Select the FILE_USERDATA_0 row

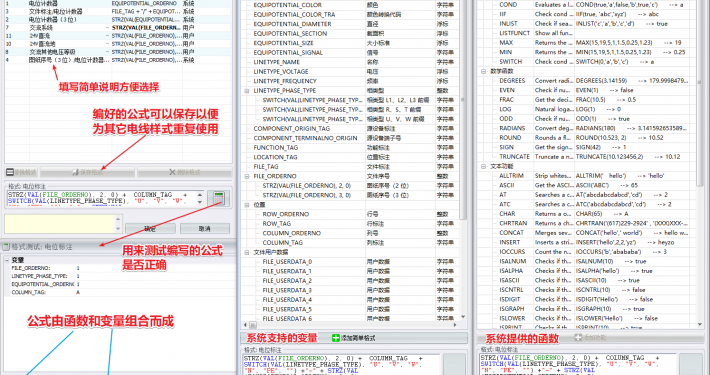pos(350,262)
